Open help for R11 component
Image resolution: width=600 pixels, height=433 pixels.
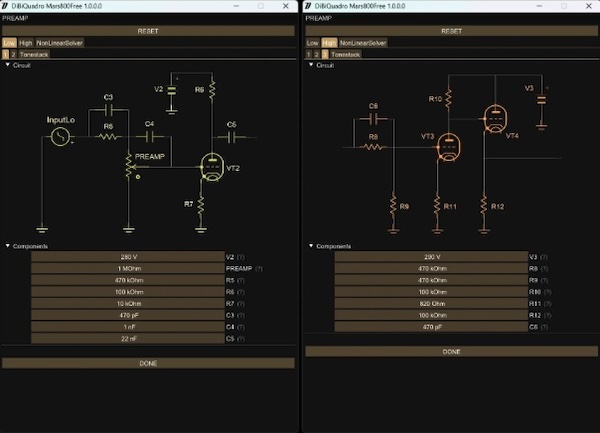548,304
